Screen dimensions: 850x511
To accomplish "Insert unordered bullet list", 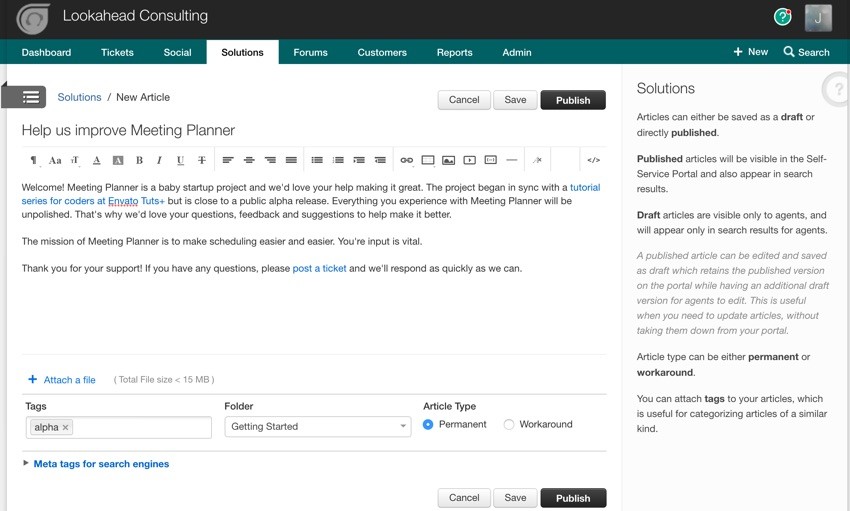I will [317, 160].
